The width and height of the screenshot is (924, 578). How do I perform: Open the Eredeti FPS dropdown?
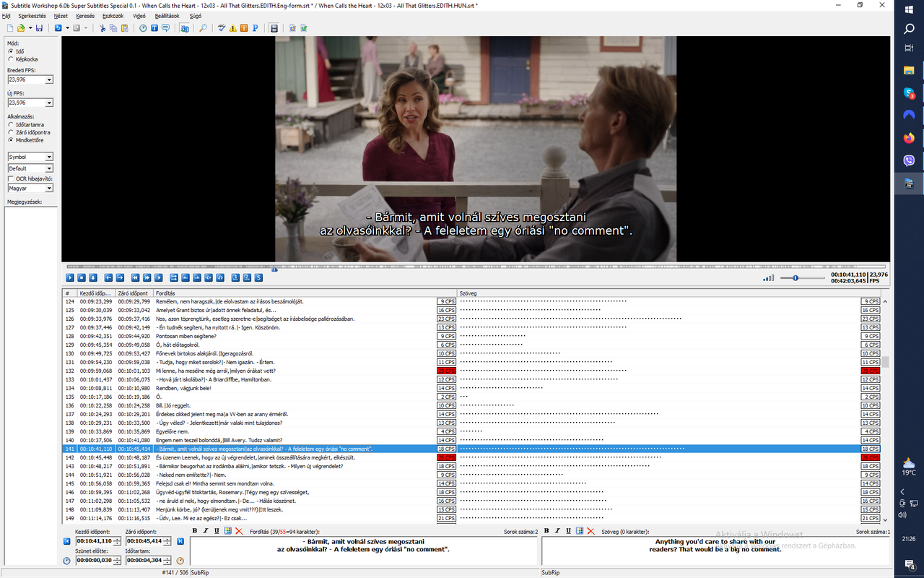tap(49, 79)
